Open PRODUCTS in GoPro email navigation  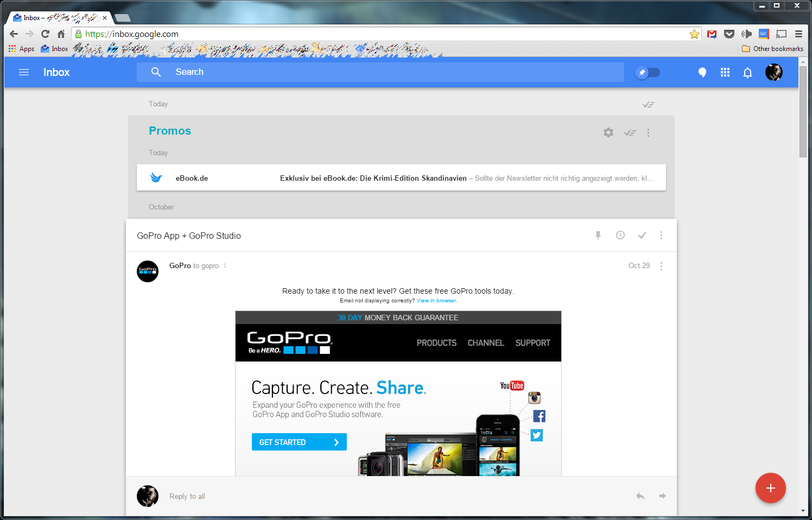436,343
